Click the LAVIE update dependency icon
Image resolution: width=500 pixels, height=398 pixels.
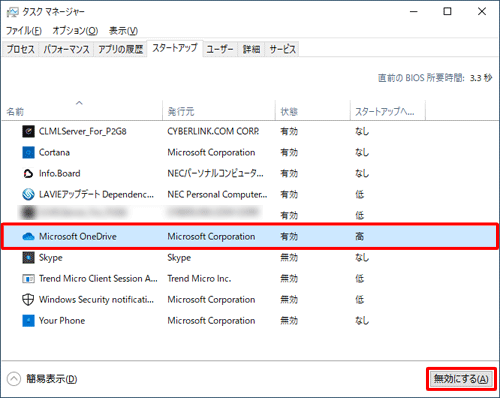(28, 194)
